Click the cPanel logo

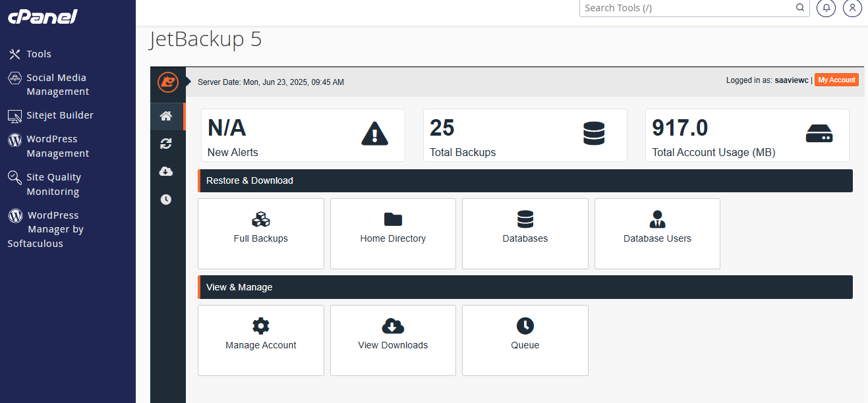(43, 16)
